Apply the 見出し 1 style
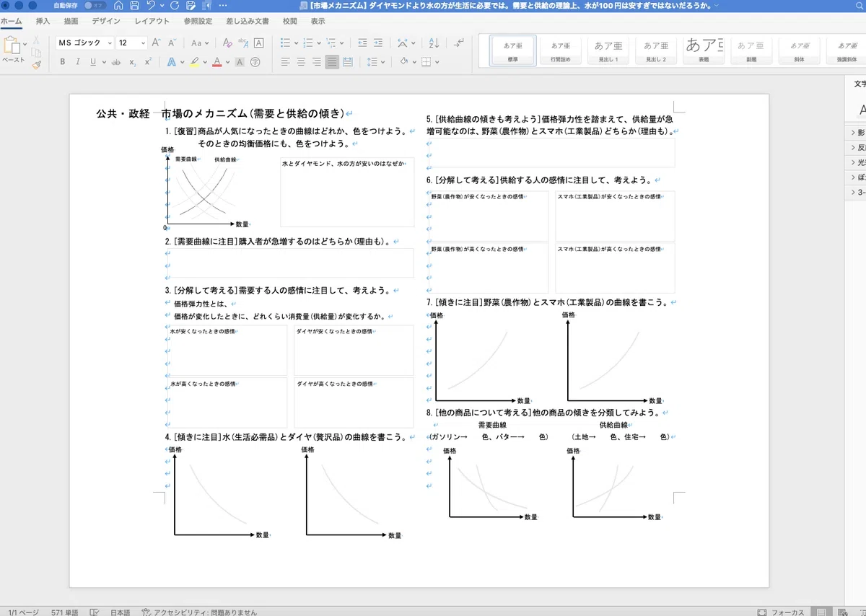The width and height of the screenshot is (866, 616). click(608, 50)
